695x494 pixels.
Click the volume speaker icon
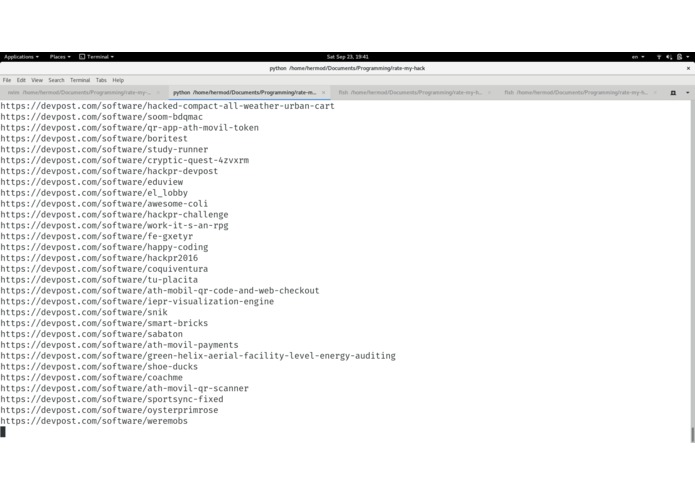669,57
